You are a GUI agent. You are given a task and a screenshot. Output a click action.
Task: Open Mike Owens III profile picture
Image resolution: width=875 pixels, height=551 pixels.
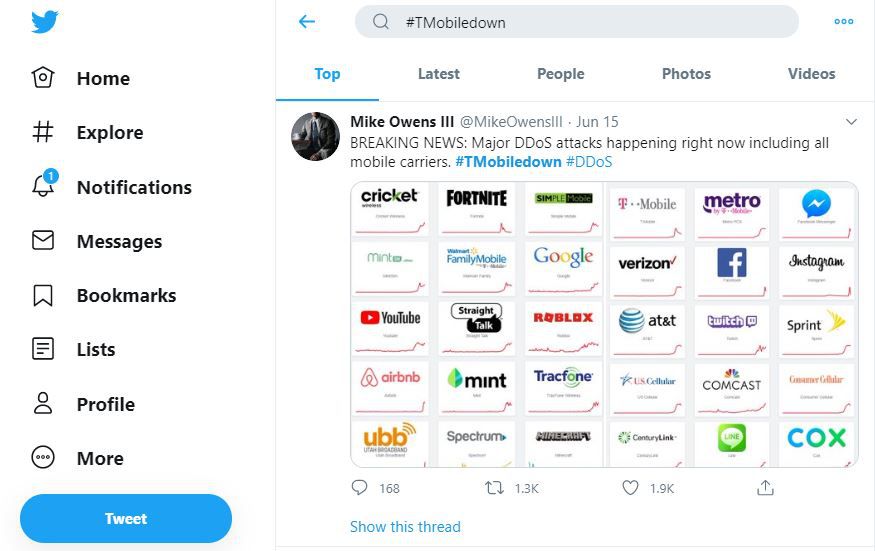pos(315,136)
